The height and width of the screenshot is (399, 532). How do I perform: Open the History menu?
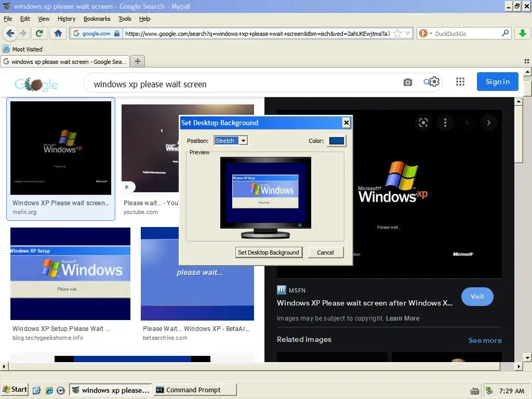(66, 19)
